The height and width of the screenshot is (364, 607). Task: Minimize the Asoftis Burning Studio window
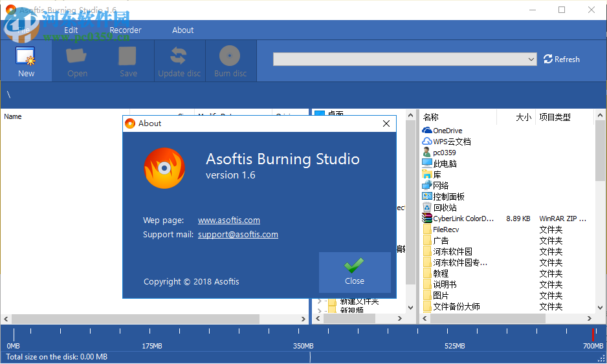533,10
